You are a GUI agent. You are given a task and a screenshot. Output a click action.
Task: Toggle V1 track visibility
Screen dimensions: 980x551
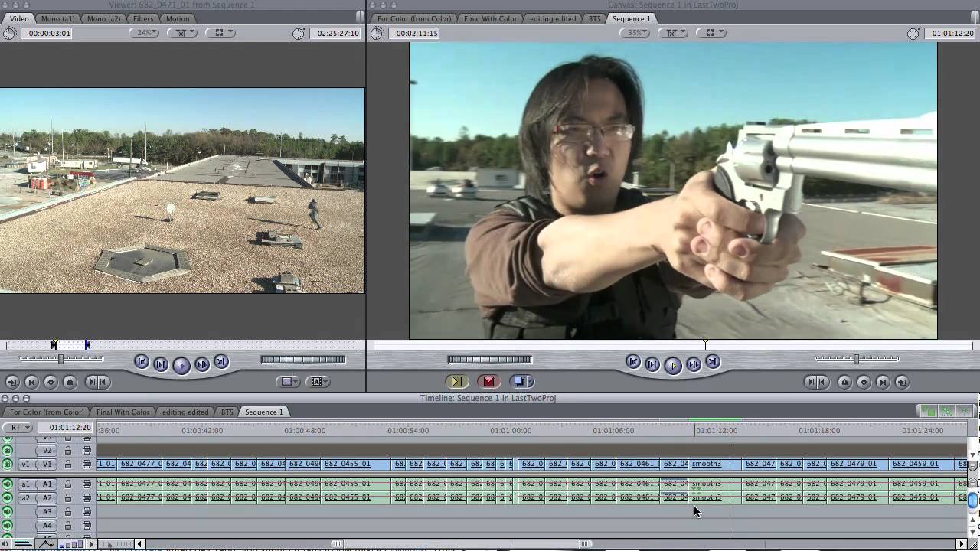(x=7, y=464)
